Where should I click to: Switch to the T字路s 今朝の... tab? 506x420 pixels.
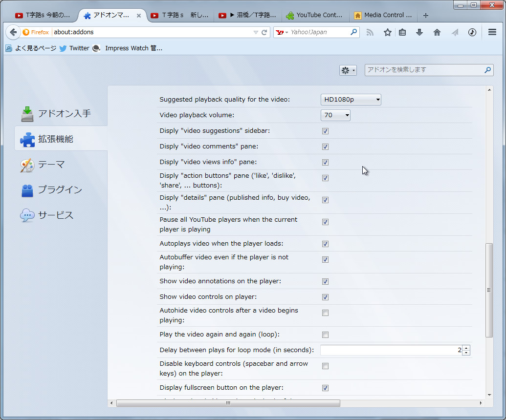(x=42, y=15)
